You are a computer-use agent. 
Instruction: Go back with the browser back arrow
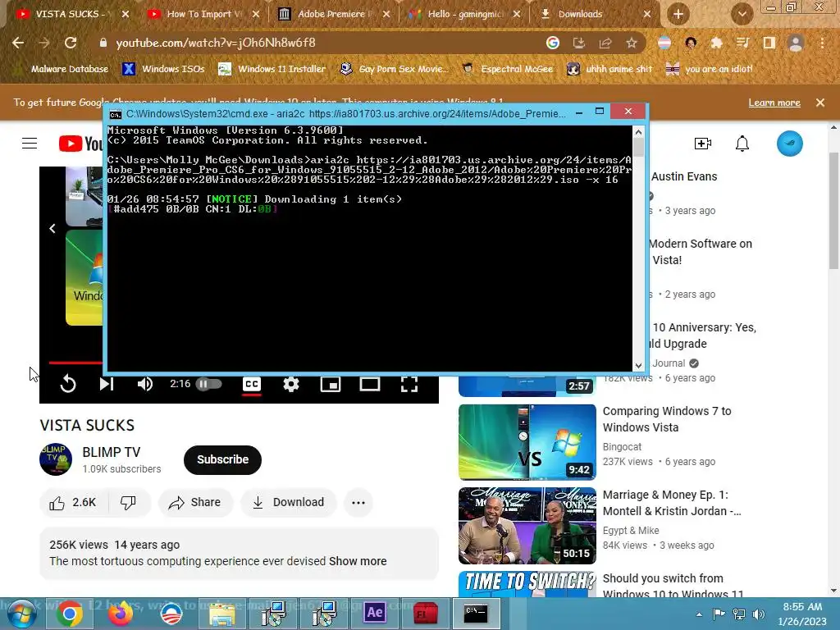pos(18,43)
